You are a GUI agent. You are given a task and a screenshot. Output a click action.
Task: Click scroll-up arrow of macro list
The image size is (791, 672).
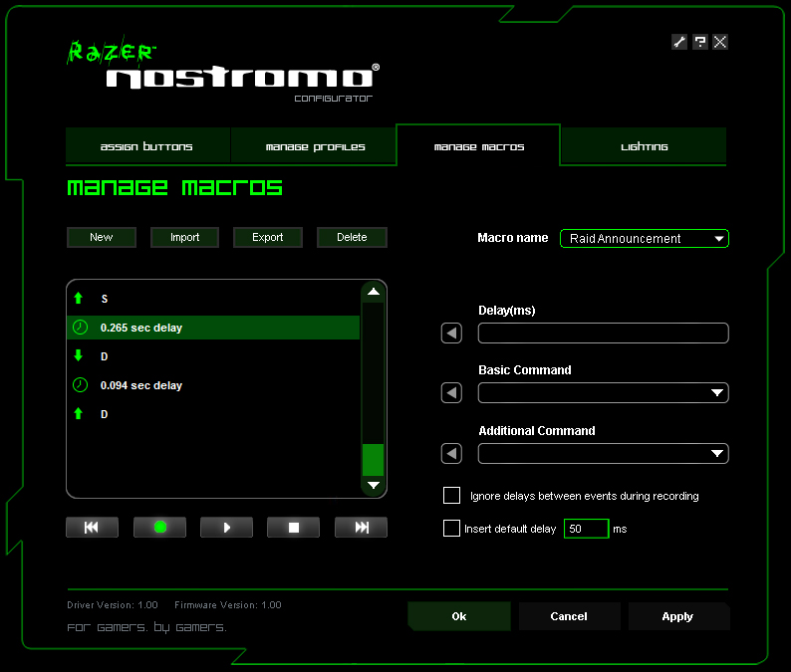[x=374, y=292]
